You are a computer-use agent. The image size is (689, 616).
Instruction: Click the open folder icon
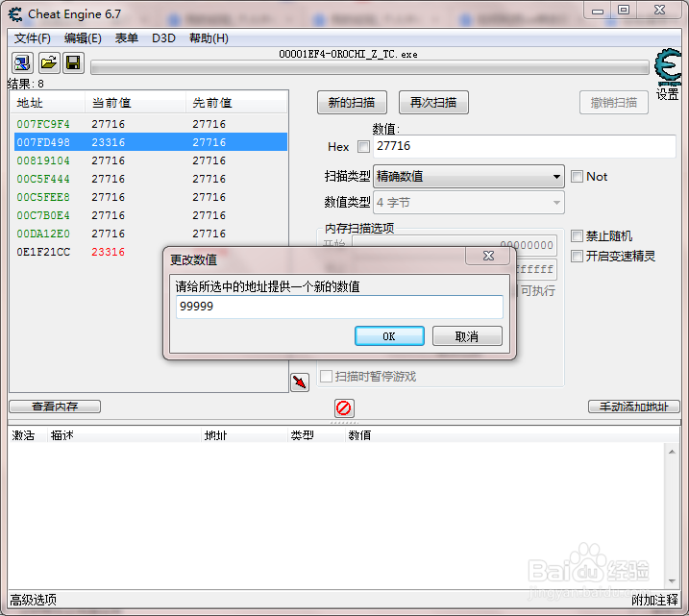click(49, 63)
